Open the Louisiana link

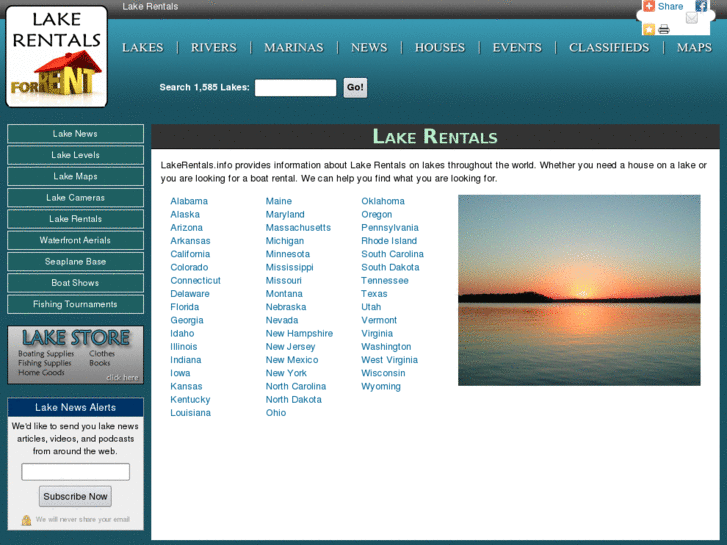click(x=191, y=412)
